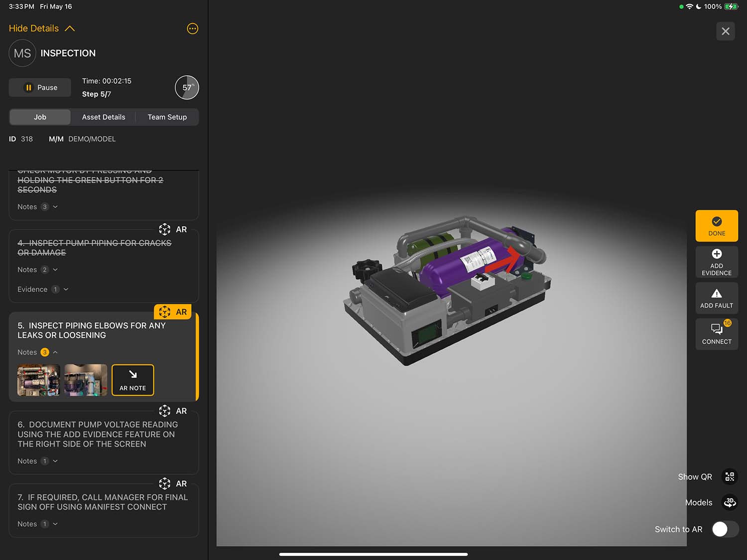747x560 pixels.
Task: Expand Notes for step 3 green button
Action: point(38,207)
